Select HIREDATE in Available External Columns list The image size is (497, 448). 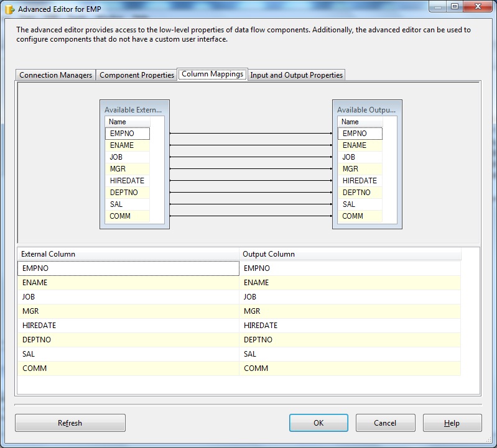pyautogui.click(x=128, y=180)
